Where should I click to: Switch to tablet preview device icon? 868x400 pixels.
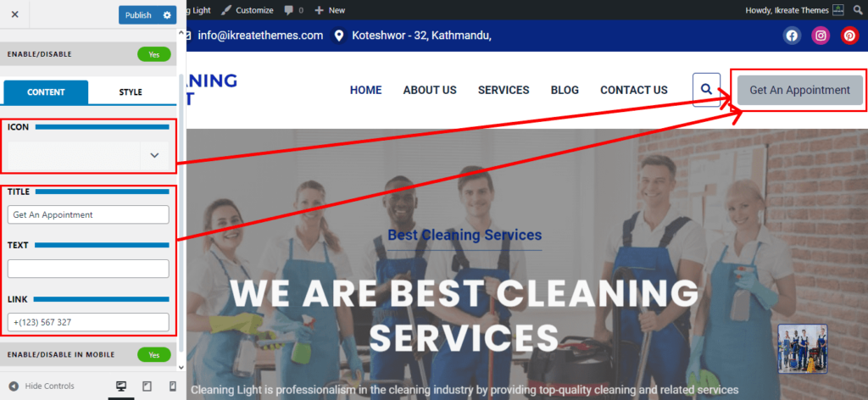tap(147, 386)
